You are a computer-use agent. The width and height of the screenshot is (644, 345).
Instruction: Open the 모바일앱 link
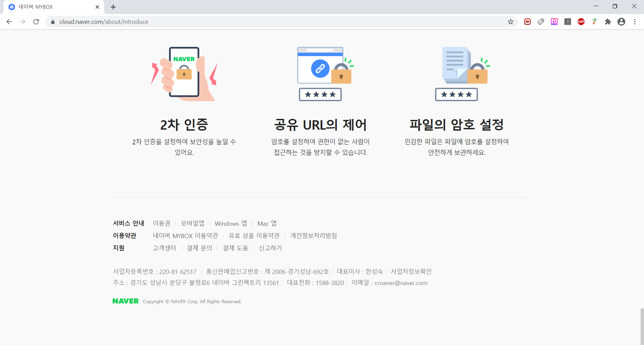point(193,223)
